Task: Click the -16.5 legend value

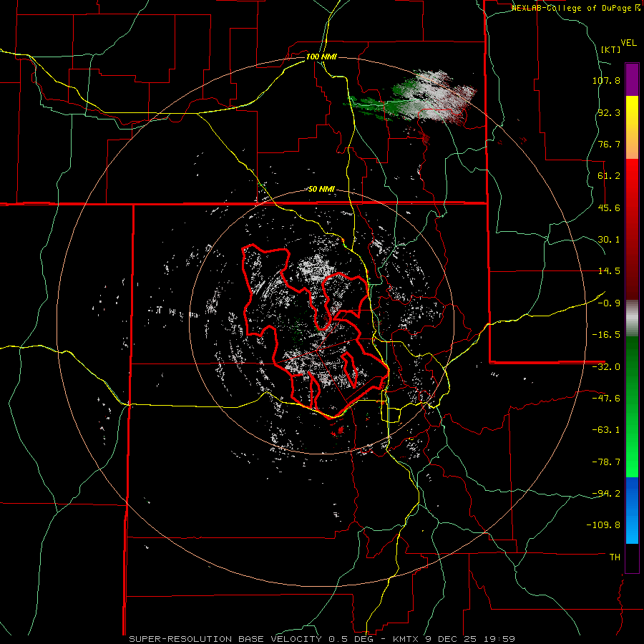Action: tap(606, 335)
